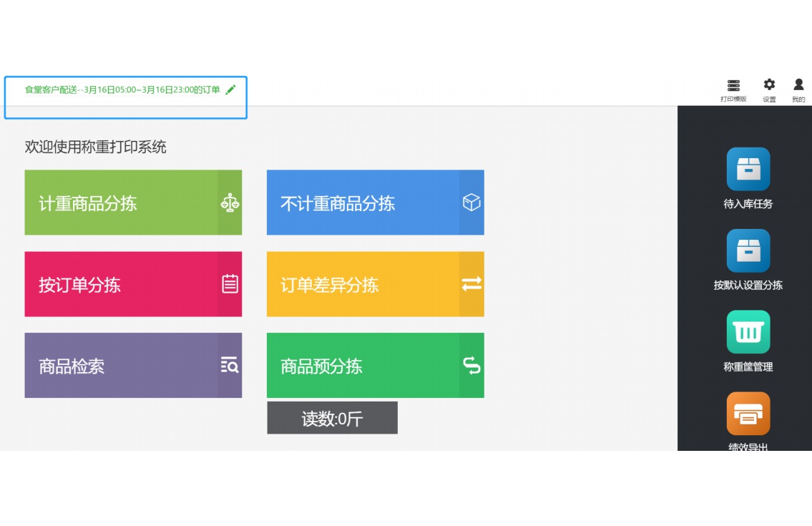Image resolution: width=812 pixels, height=526 pixels.
Task: Click the pencil edit icon beside the order period
Action: (x=230, y=89)
